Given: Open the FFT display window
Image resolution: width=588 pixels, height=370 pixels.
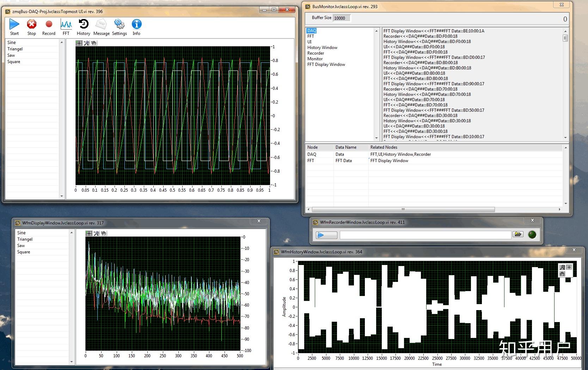Looking at the screenshot, I should coord(66,25).
